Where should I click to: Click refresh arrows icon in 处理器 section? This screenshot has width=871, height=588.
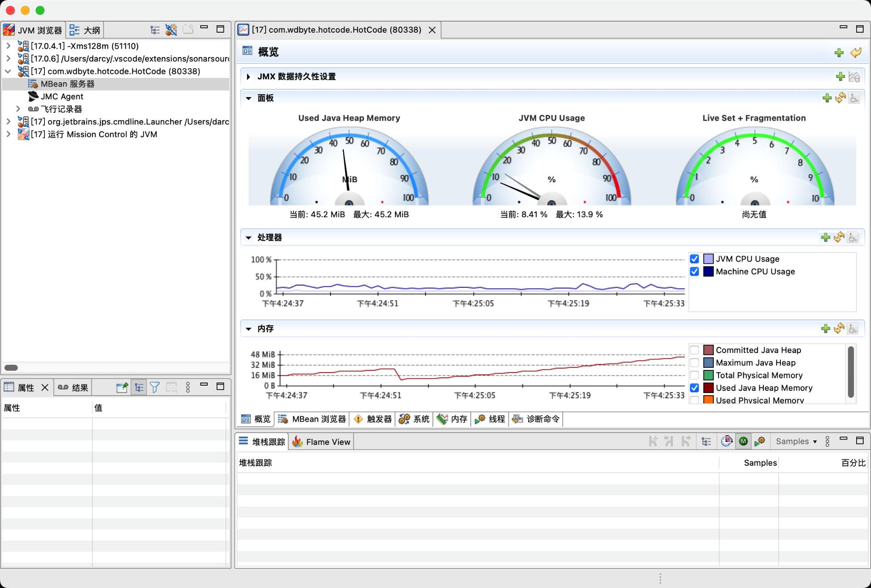click(839, 237)
